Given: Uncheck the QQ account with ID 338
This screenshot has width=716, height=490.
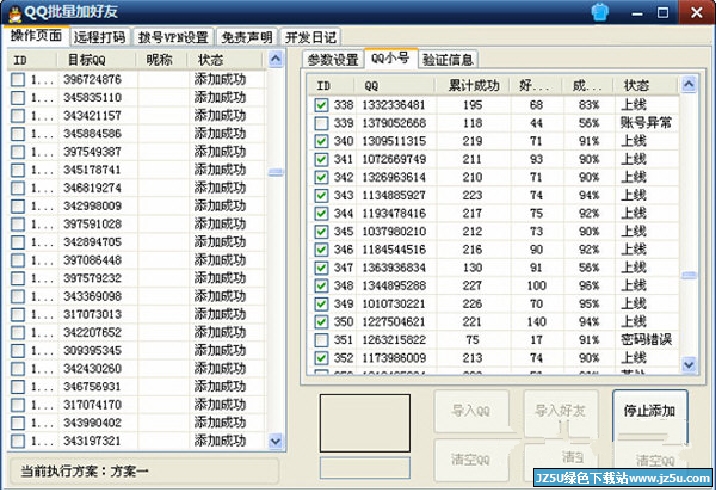Looking at the screenshot, I should 321,105.
